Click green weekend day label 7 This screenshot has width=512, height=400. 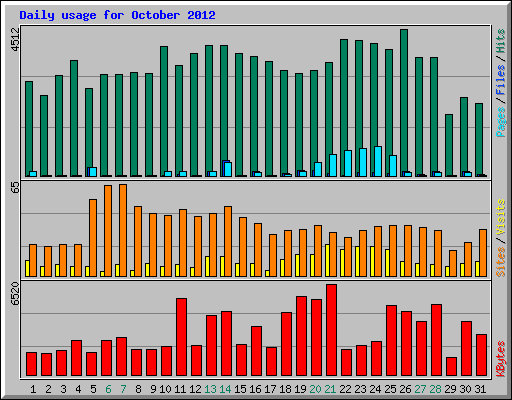(123, 389)
